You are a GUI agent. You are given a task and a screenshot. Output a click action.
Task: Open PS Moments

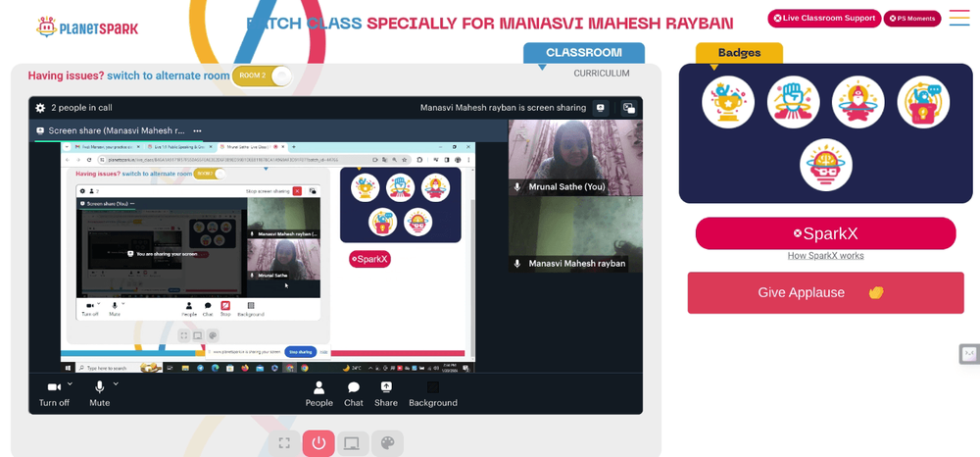911,19
